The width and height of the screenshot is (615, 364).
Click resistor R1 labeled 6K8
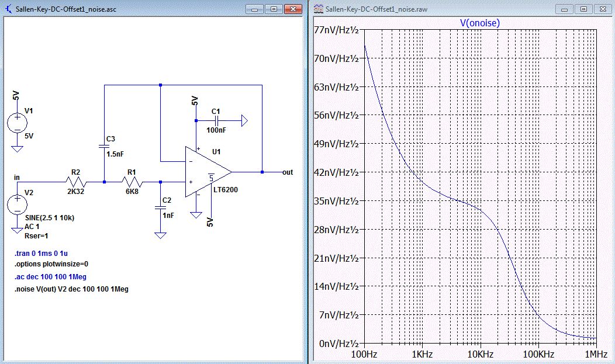pos(132,182)
